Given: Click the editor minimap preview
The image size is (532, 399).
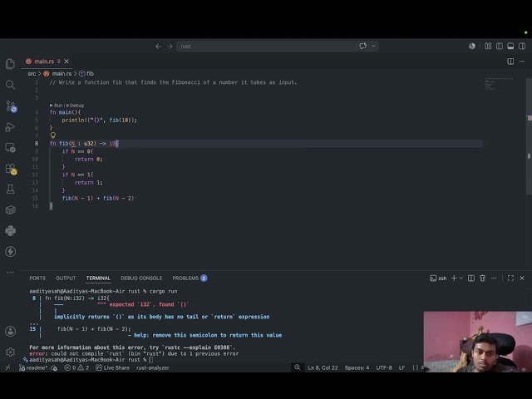Looking at the screenshot, I should tap(499, 84).
